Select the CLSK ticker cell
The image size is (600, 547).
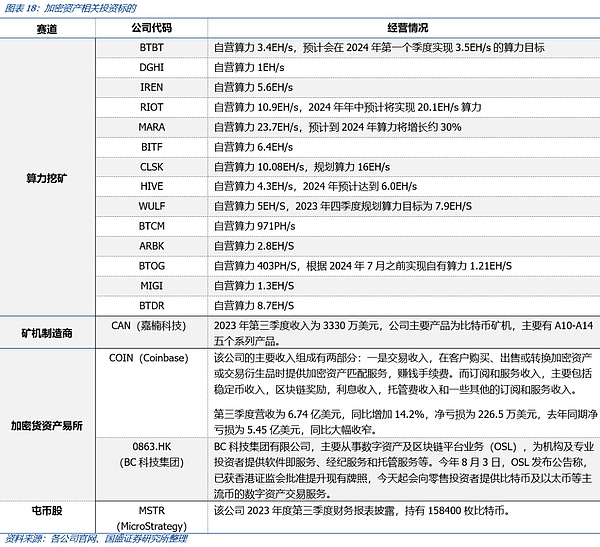click(x=152, y=167)
